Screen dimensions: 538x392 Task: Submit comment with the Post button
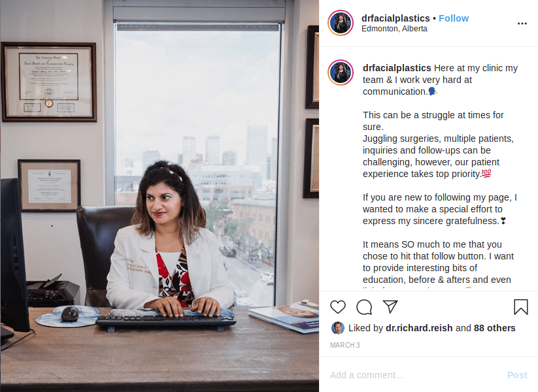tap(517, 375)
